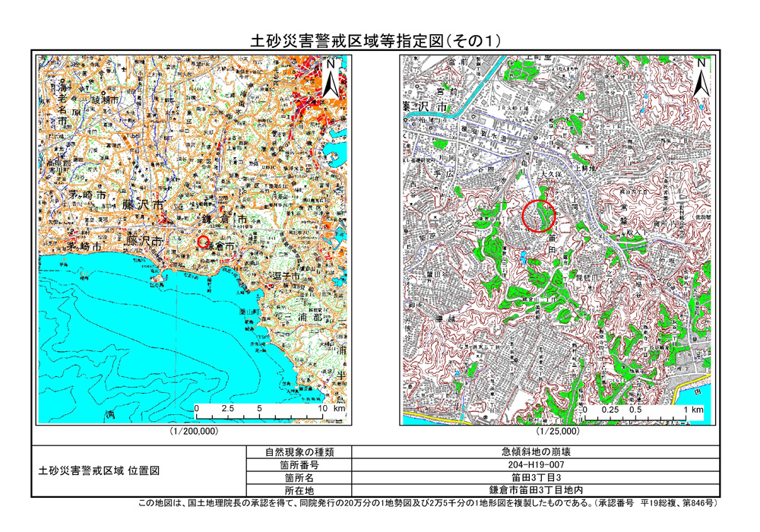The image size is (760, 532).
Task: Select the (1/200,000) scale caption
Action: pyautogui.click(x=194, y=431)
